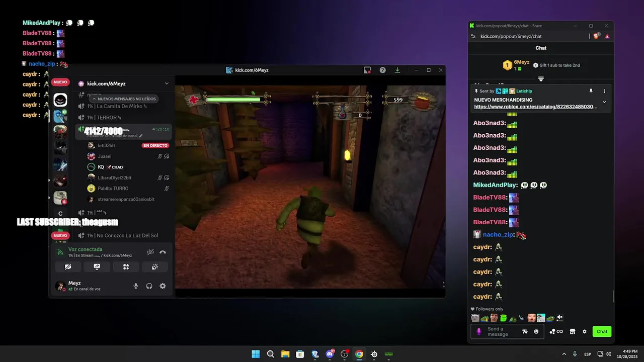
Task: Click the top NUEVO badge in server list
Action: 60,82
